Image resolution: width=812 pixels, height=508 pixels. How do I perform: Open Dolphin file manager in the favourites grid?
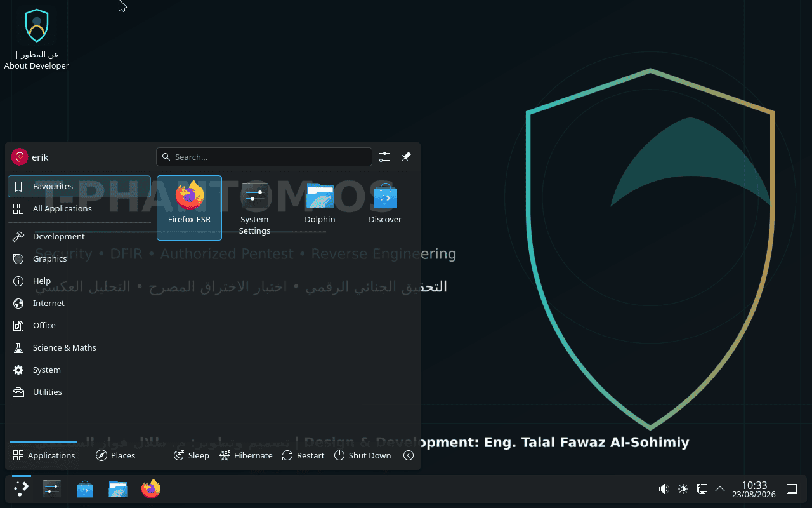coord(320,208)
